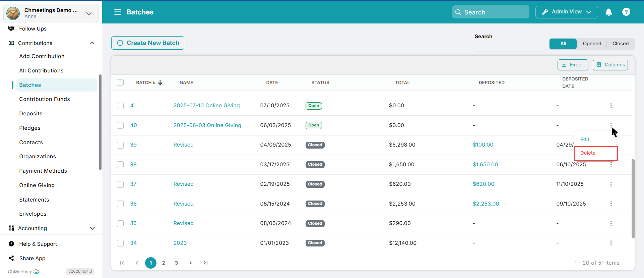This screenshot has height=278, width=644.
Task: Click the Share App icon
Action: (11, 258)
